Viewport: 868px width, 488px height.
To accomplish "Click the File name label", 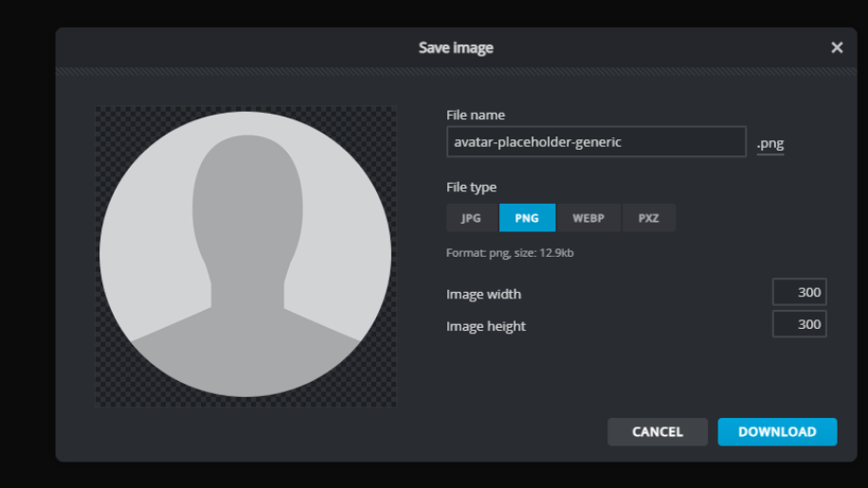I will point(476,115).
